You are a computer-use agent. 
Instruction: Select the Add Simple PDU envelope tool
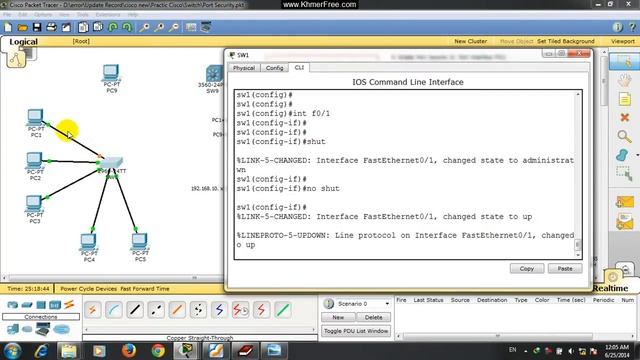tap(624, 202)
